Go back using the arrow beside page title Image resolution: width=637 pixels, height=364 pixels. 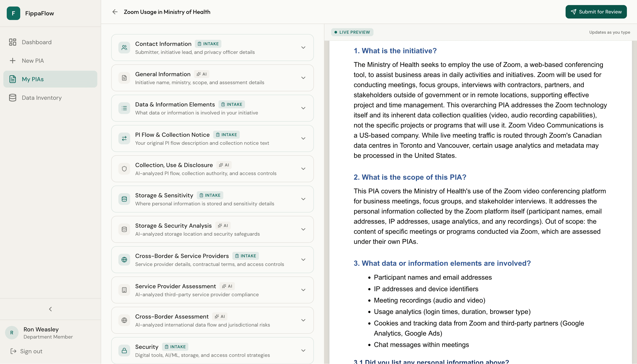pyautogui.click(x=115, y=12)
